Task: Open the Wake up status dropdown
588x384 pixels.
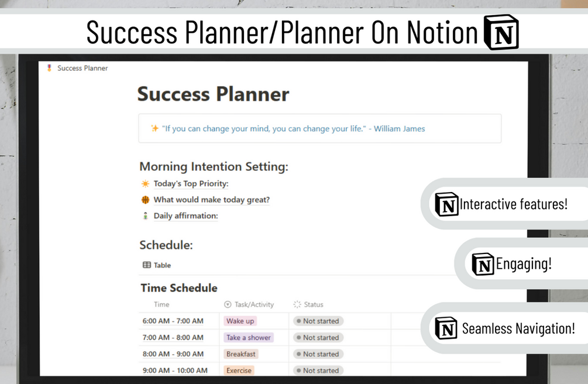Action: (x=318, y=321)
